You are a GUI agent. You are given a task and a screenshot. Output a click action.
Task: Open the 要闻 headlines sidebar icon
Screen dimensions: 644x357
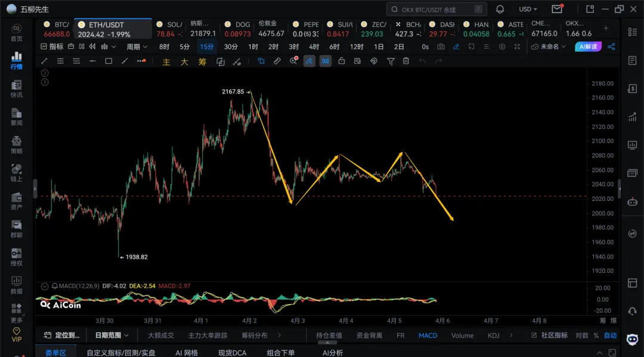[17, 117]
